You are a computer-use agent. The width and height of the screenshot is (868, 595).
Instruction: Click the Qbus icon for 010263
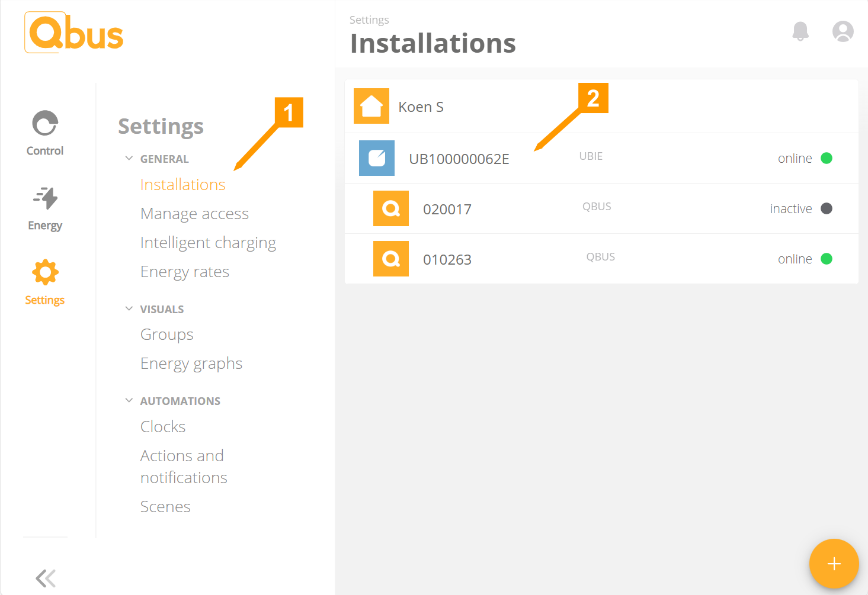pos(391,259)
